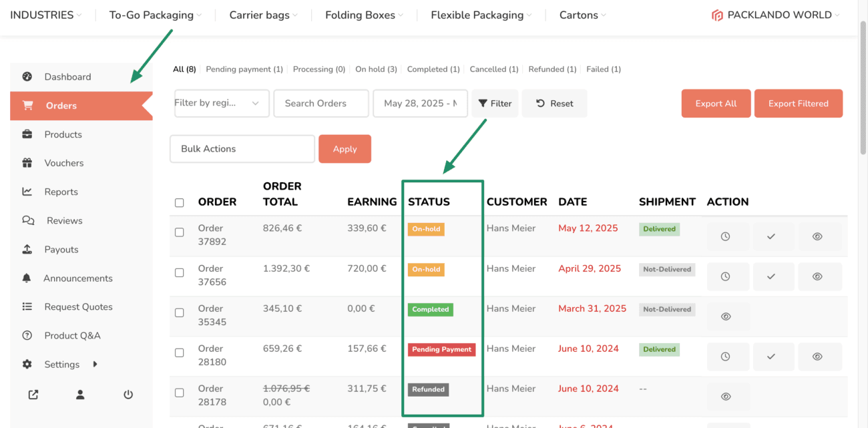Expand the Cartons menu
The height and width of the screenshot is (428, 868).
click(583, 15)
